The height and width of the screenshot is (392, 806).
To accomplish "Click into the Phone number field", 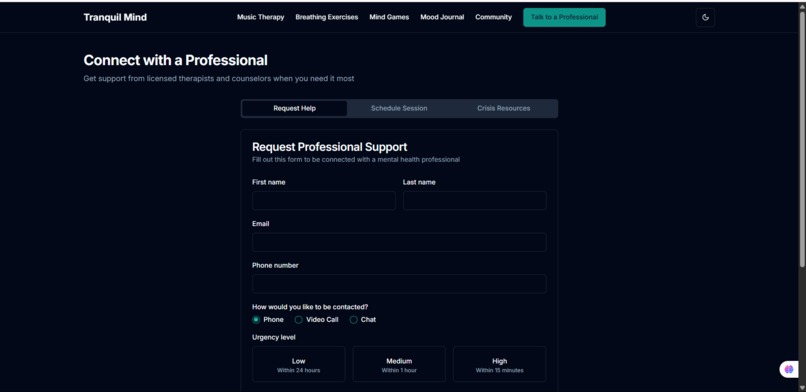I will [x=399, y=284].
